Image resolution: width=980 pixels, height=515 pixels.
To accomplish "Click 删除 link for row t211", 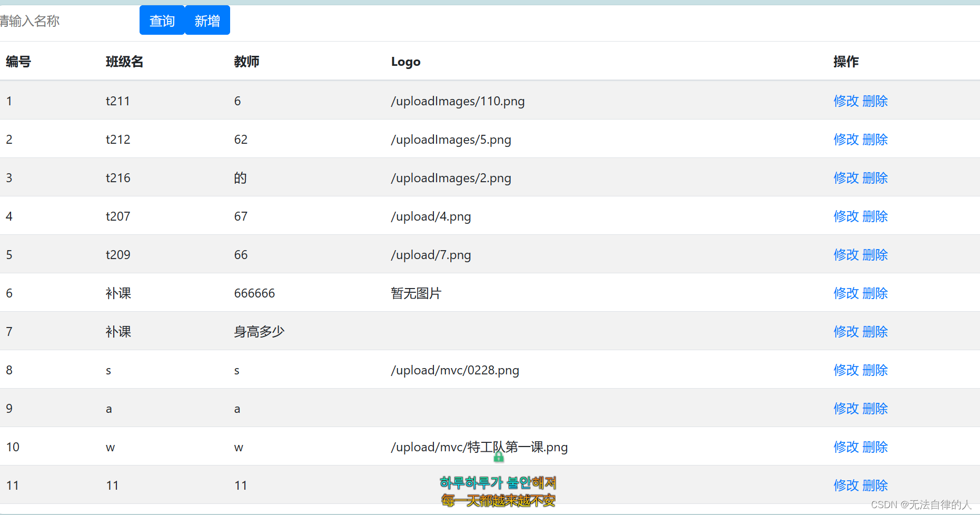I will pyautogui.click(x=875, y=101).
